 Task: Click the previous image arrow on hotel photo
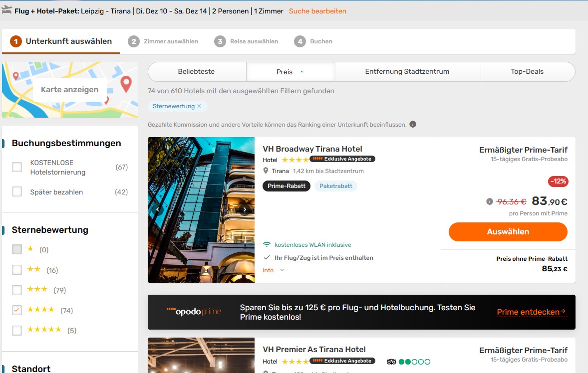(x=158, y=210)
